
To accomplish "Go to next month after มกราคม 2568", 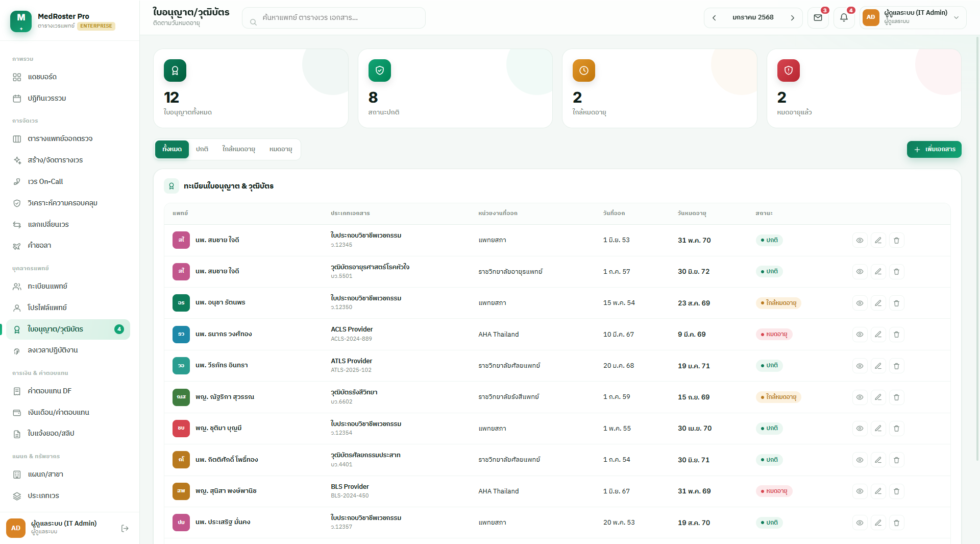I will point(792,18).
